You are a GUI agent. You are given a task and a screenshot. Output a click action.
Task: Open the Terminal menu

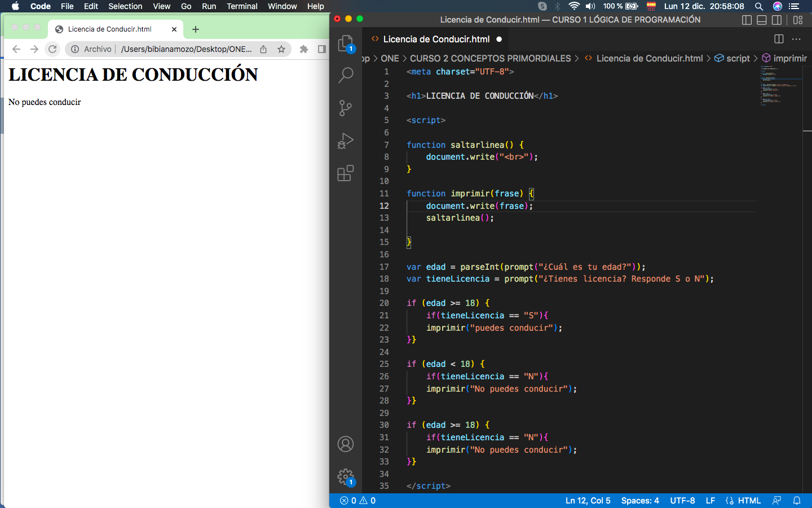(x=242, y=6)
